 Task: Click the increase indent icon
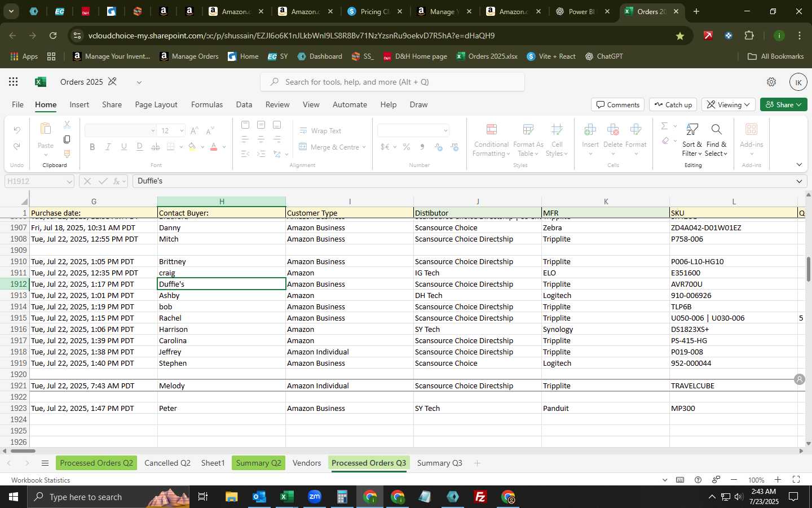pyautogui.click(x=261, y=154)
